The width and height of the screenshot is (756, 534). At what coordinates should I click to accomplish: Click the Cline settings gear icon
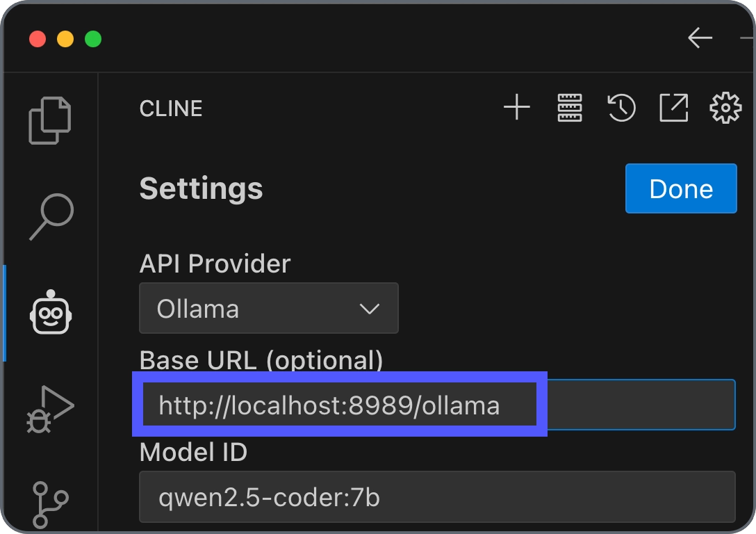pyautogui.click(x=725, y=108)
